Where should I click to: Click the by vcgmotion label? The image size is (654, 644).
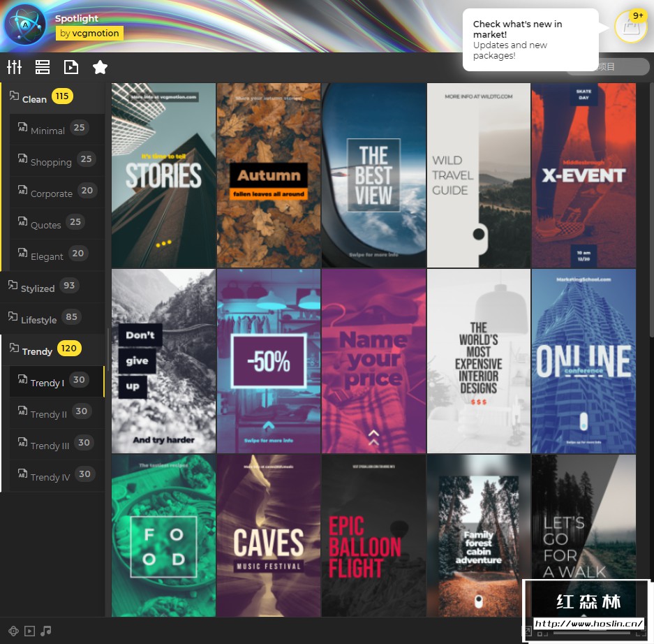pyautogui.click(x=89, y=34)
